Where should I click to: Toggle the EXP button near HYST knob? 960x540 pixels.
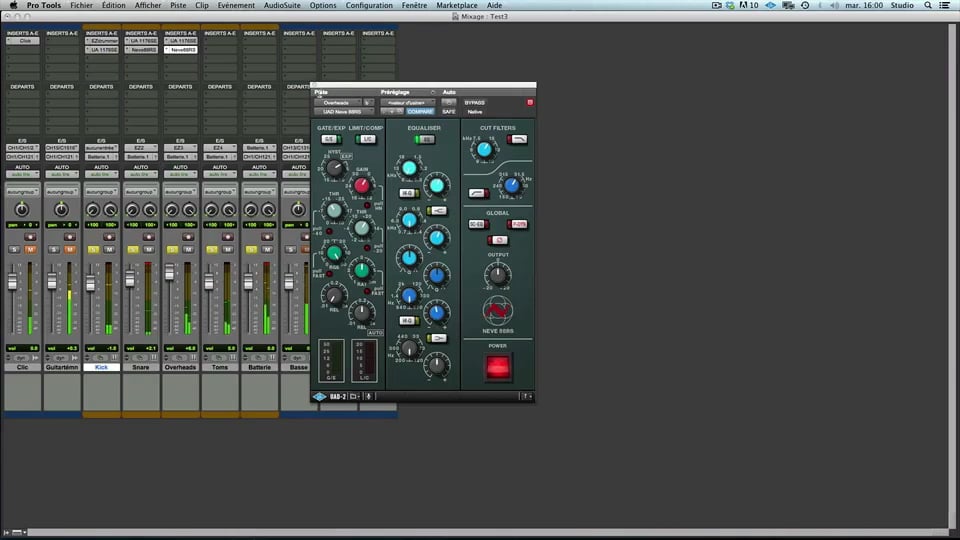[347, 157]
